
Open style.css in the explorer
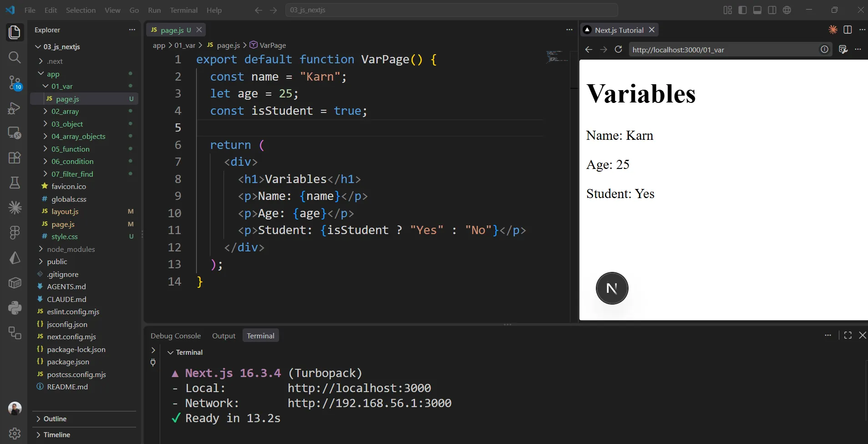65,236
